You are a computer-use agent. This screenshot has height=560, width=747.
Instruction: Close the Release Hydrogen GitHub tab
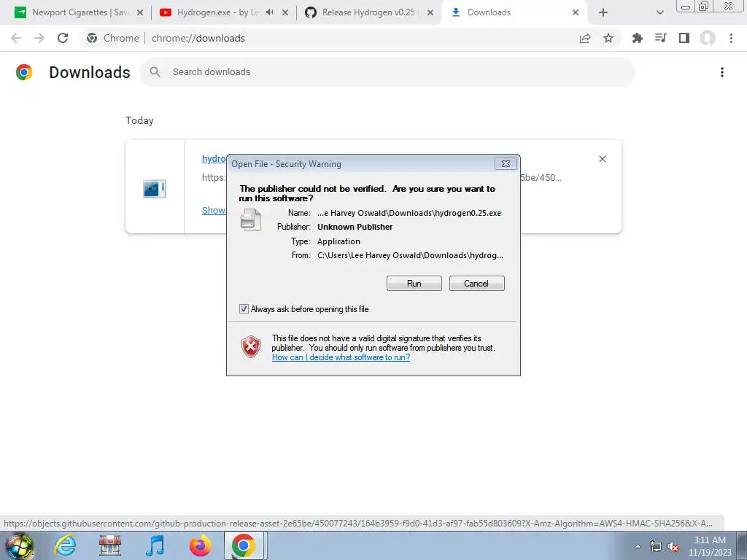click(x=430, y=12)
